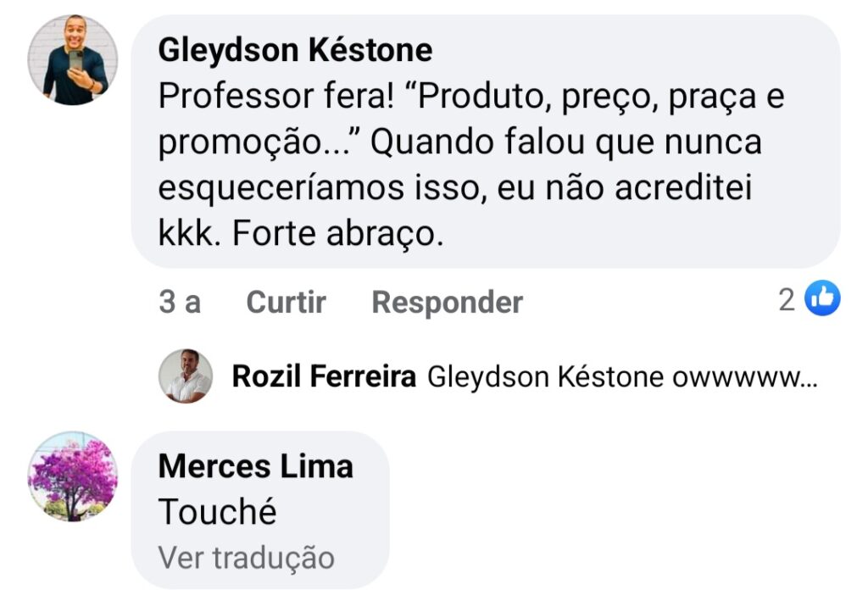Open the Gleydson Késtone author name
The width and height of the screenshot is (868, 590).
coord(295,51)
